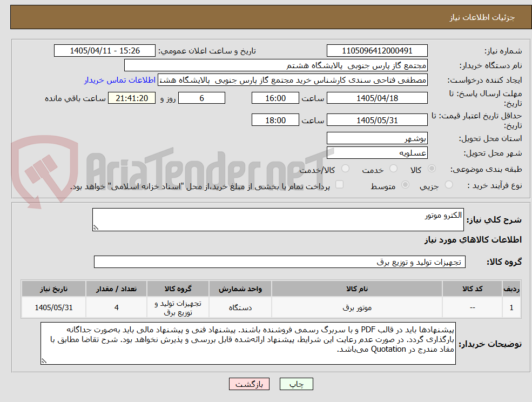Screen dimensions: 532x402
Task: Click the توضیحات خریدار label
Action: 490,344
